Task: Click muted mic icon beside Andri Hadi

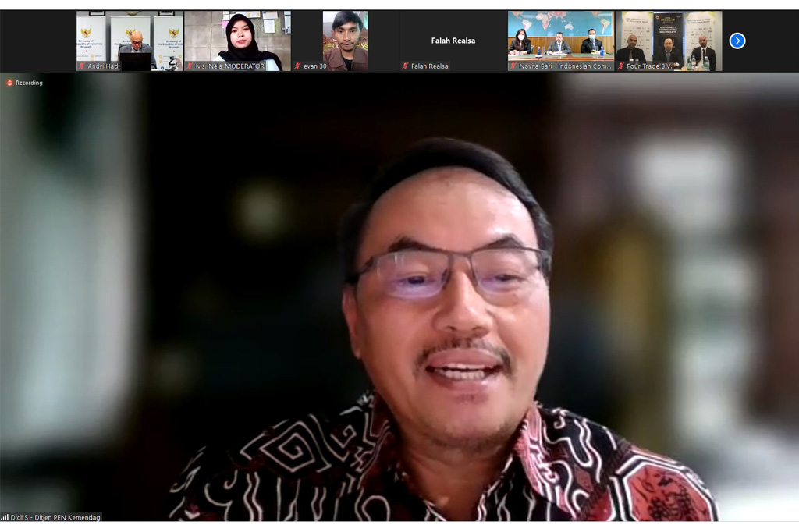Action: pos(82,66)
